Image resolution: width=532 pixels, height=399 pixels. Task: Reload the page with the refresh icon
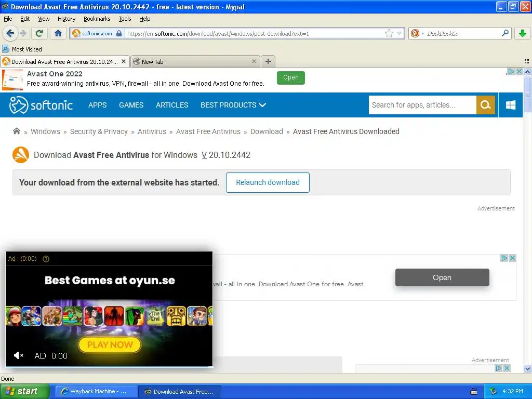[x=39, y=33]
